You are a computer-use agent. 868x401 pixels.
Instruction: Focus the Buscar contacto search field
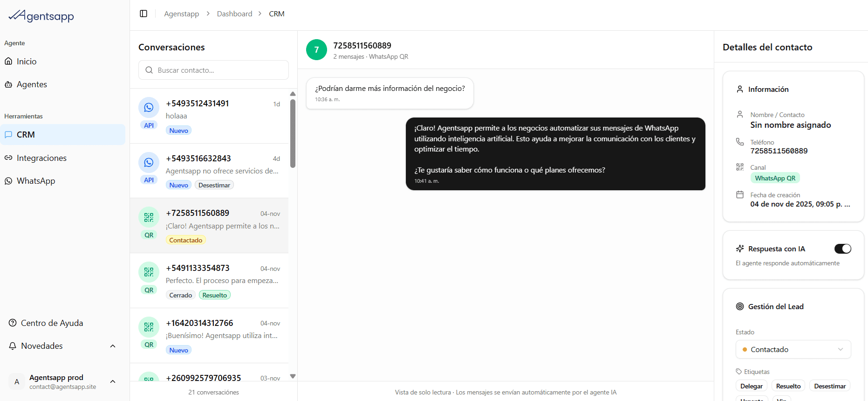(x=213, y=70)
